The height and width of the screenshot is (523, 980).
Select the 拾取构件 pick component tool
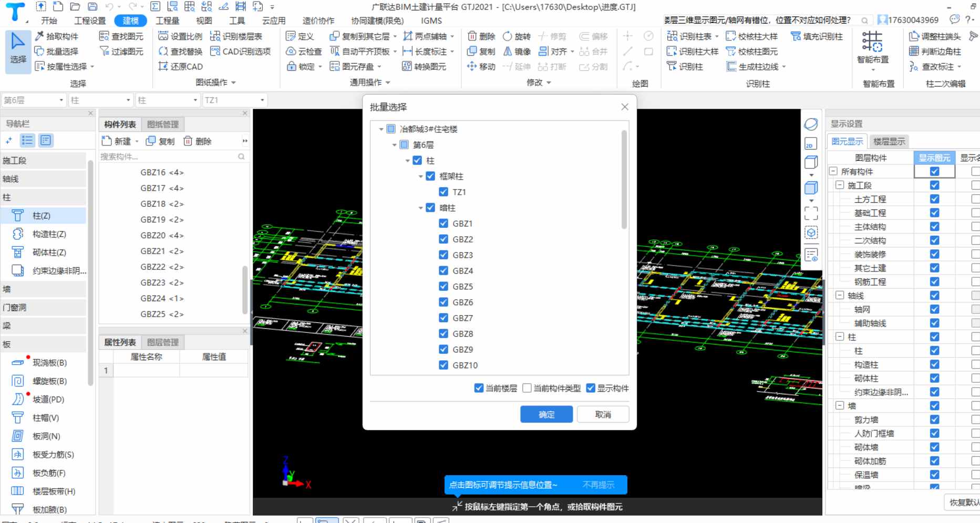(x=56, y=36)
